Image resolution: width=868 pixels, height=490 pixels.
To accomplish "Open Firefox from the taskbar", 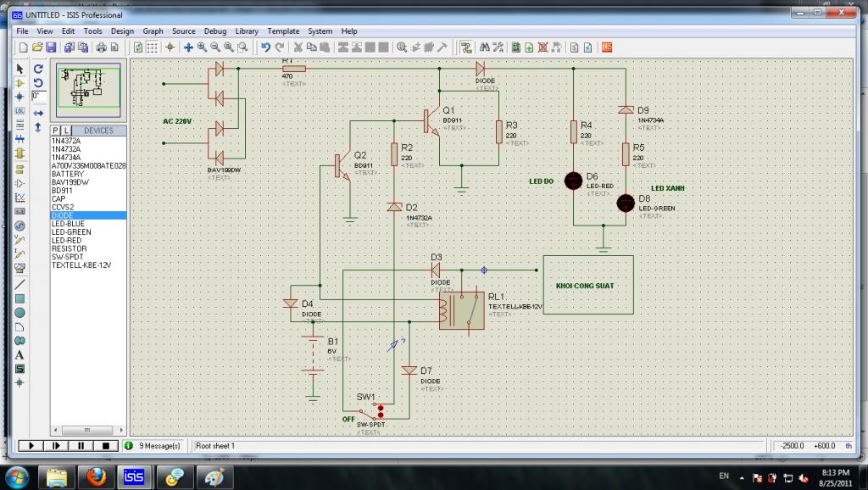I will pos(96,476).
